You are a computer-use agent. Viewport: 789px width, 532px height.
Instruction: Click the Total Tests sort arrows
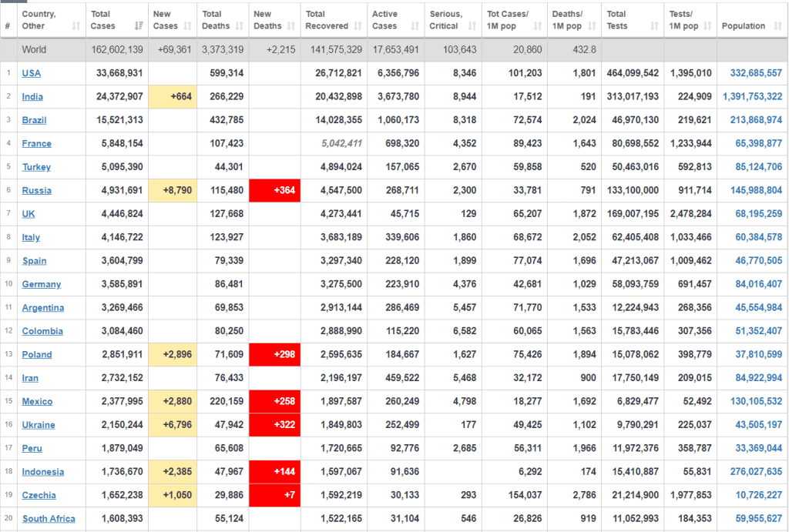pos(655,26)
